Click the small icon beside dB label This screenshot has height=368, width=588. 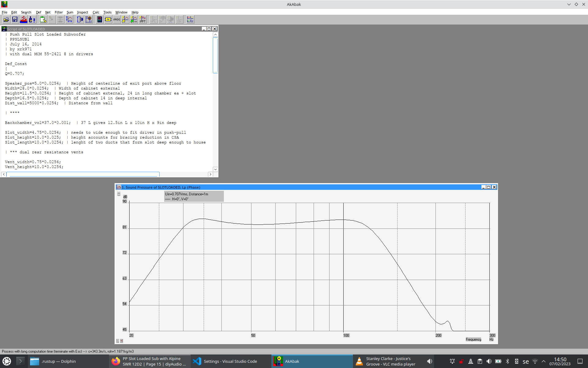[x=119, y=194]
